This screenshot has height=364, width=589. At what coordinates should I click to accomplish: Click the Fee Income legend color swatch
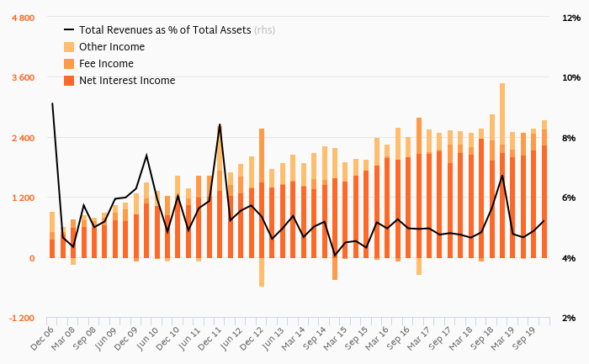tap(69, 64)
